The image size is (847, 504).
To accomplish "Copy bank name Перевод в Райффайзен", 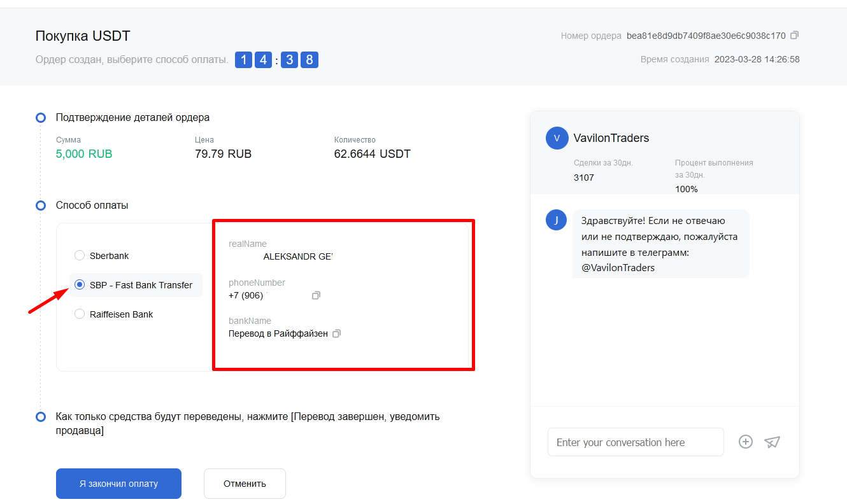I will [337, 333].
